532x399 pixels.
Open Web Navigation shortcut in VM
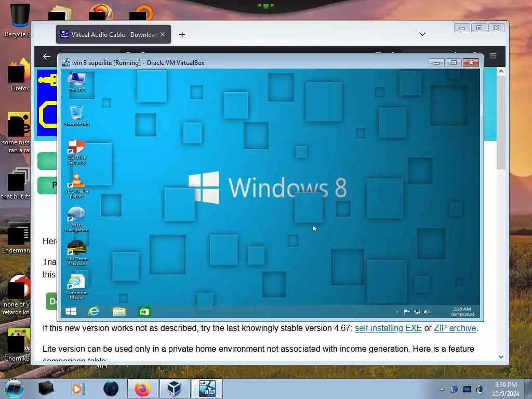[77, 220]
